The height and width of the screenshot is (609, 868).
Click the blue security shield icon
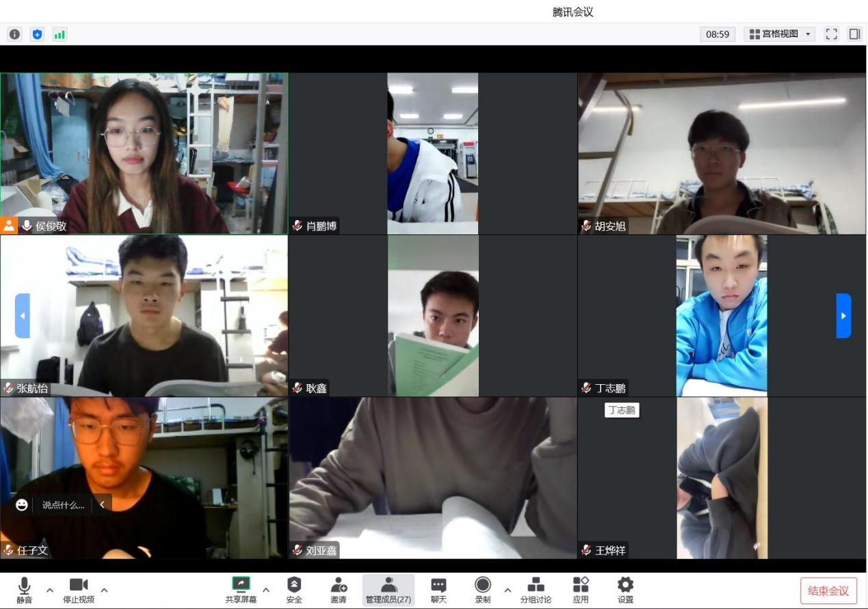click(36, 34)
